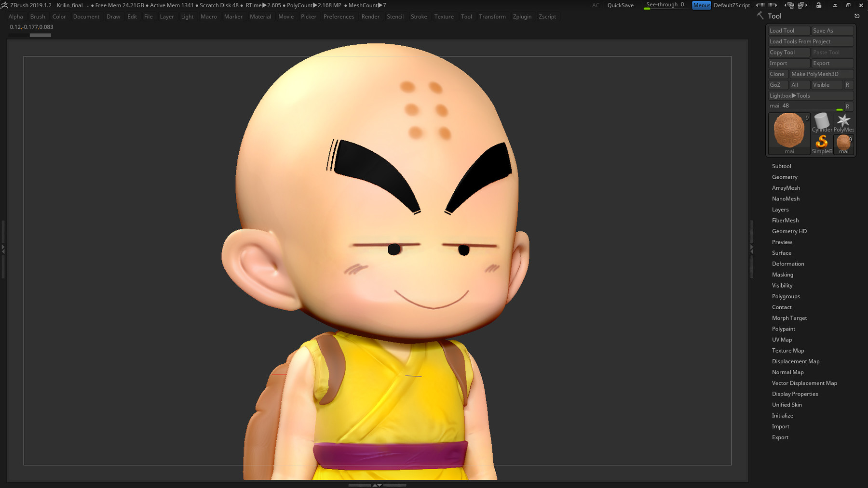Image resolution: width=868 pixels, height=488 pixels.
Task: Select the SimpleBrush tool icon
Action: [x=822, y=144]
